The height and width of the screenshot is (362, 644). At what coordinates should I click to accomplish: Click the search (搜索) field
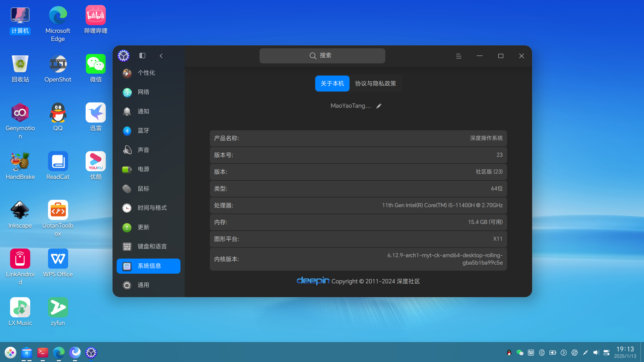coord(322,56)
